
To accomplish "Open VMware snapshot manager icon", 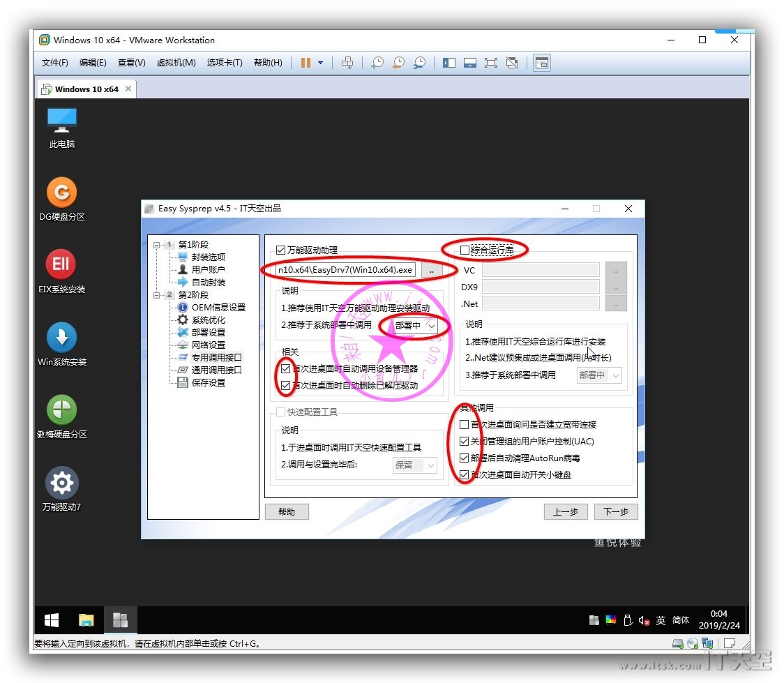I will click(x=419, y=63).
